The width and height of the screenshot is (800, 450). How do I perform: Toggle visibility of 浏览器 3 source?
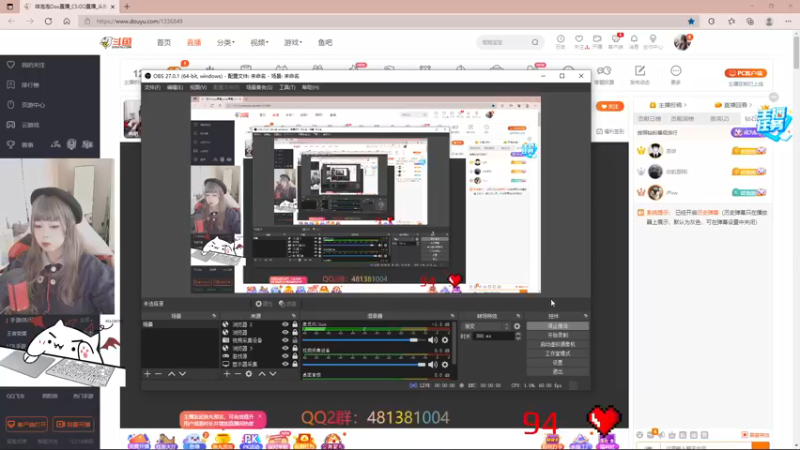[285, 348]
